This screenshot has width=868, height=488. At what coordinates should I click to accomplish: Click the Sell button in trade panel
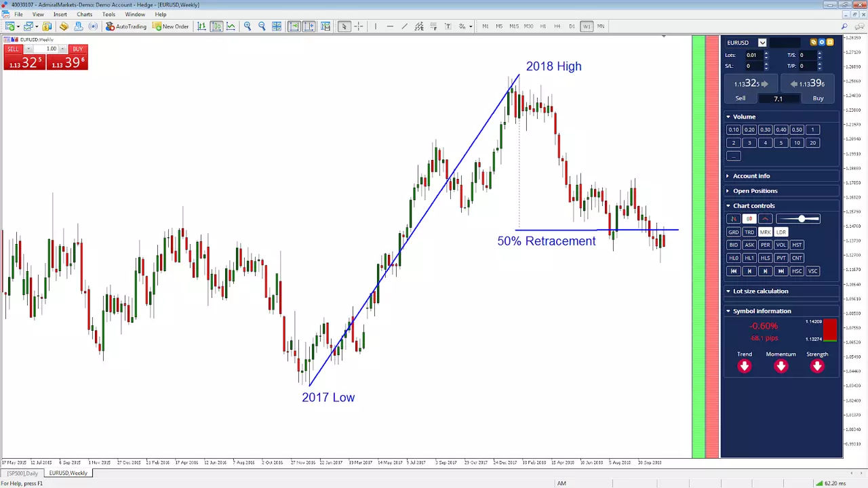[x=741, y=98]
